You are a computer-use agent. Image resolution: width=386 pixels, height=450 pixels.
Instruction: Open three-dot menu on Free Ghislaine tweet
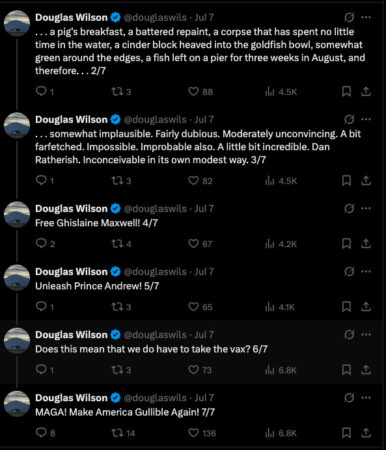coord(366,208)
